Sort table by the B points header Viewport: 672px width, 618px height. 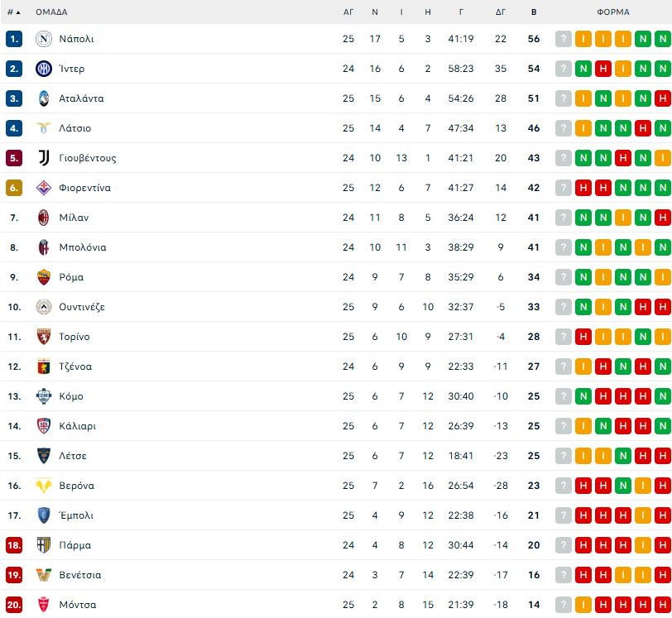pyautogui.click(x=534, y=12)
